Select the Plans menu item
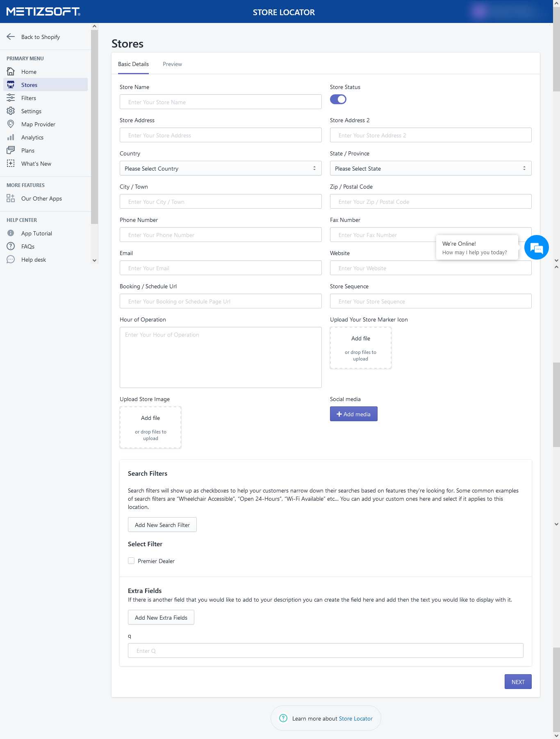Viewport: 560px width, 739px height. tap(28, 151)
